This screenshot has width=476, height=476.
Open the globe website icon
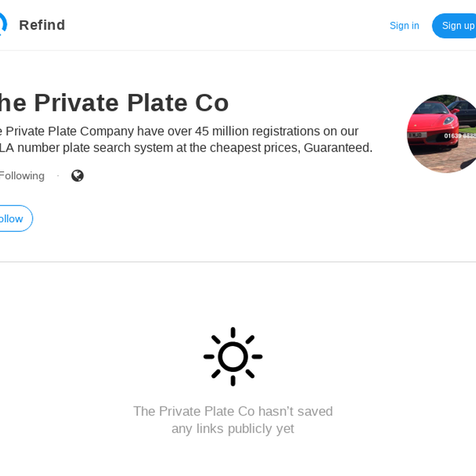click(x=78, y=175)
